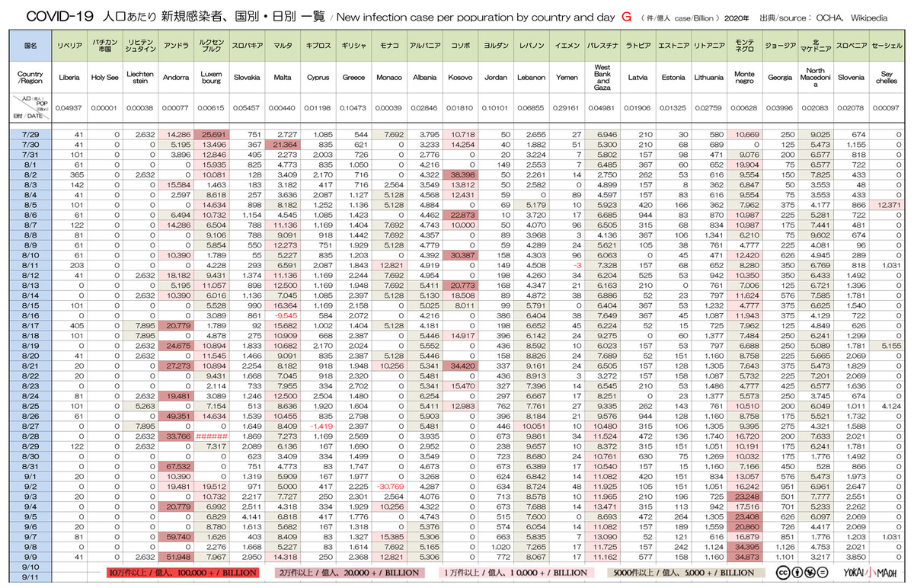Image resolution: width=914 pixels, height=588 pixels.
Task: Select the 9/11 date row label
Action: [31, 576]
